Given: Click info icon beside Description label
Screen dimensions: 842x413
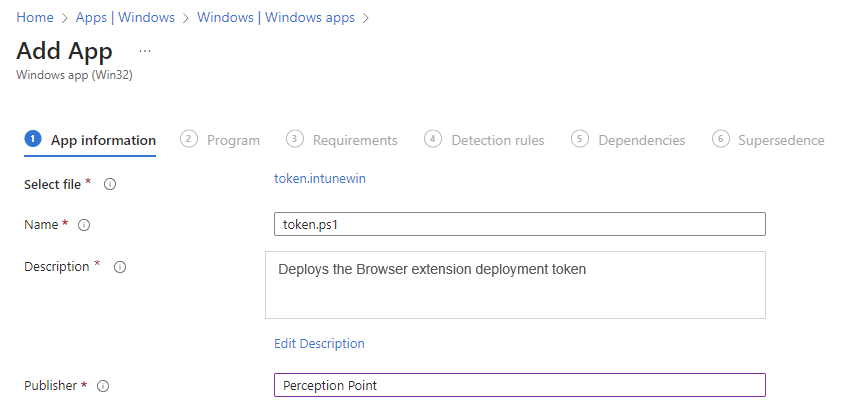Looking at the screenshot, I should click(119, 267).
